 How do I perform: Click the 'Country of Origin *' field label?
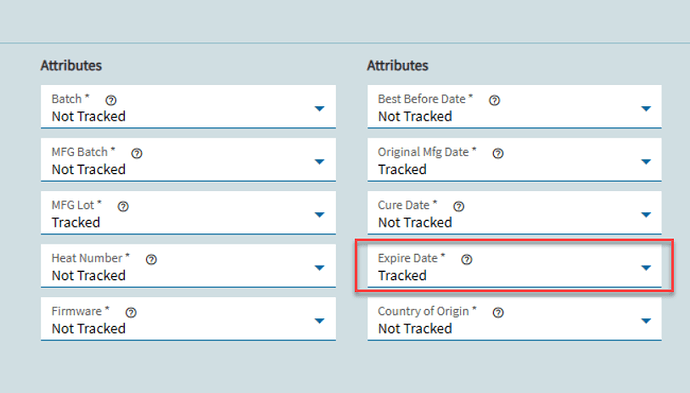click(427, 311)
